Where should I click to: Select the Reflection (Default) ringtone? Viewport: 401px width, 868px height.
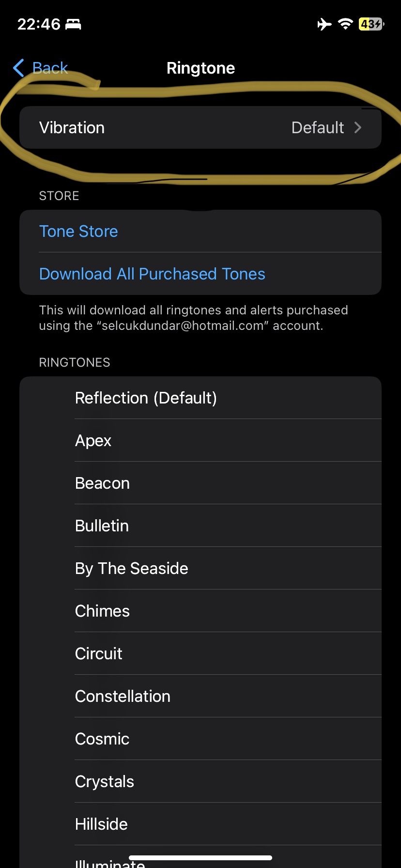click(200, 398)
